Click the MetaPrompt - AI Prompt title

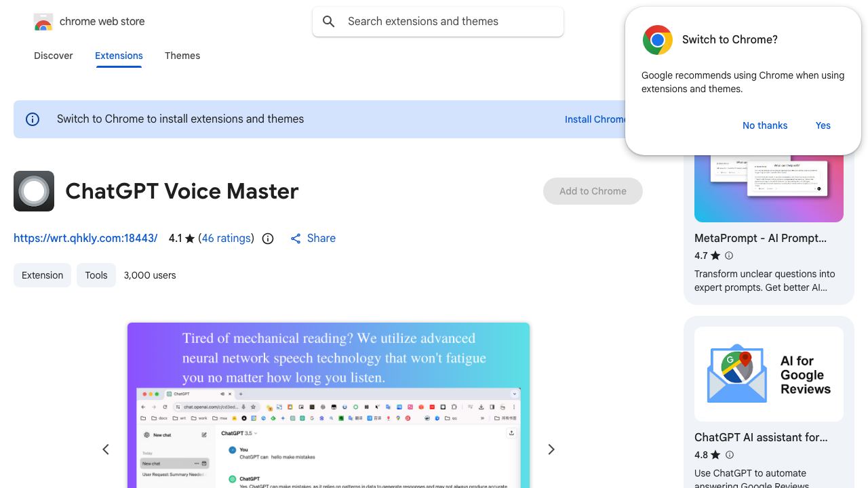pyautogui.click(x=760, y=239)
